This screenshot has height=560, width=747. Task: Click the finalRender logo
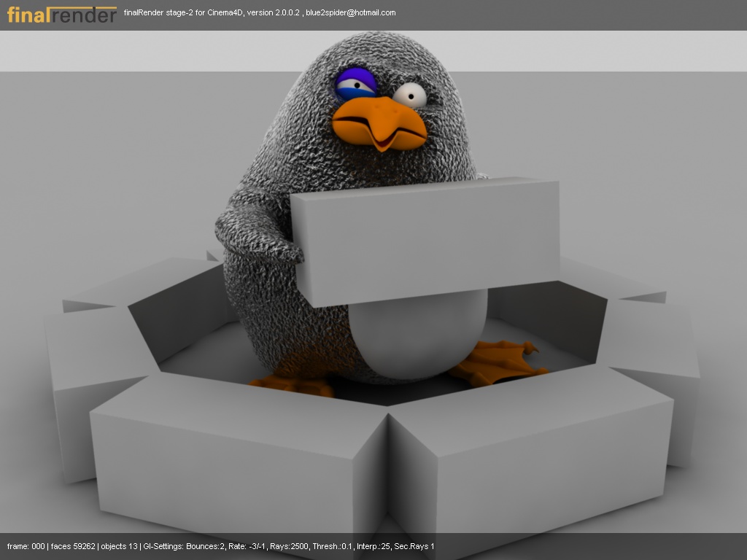click(62, 15)
